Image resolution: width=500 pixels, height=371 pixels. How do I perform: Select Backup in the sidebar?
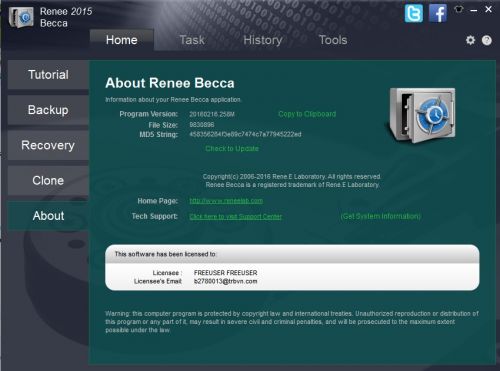click(48, 110)
